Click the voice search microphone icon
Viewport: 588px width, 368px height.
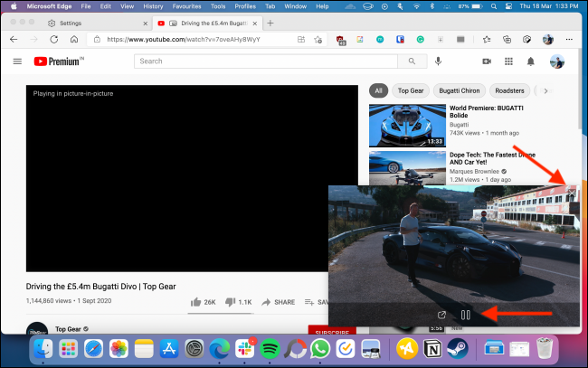[x=439, y=61]
